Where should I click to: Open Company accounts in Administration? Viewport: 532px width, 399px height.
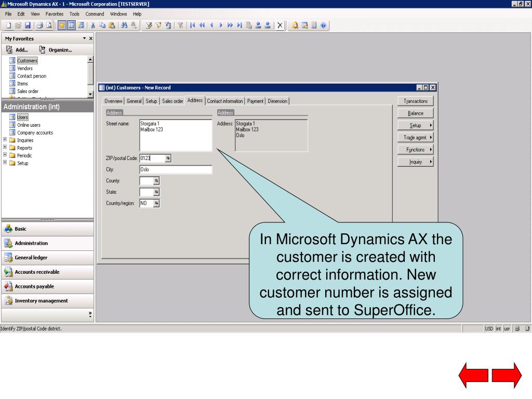[x=35, y=132]
